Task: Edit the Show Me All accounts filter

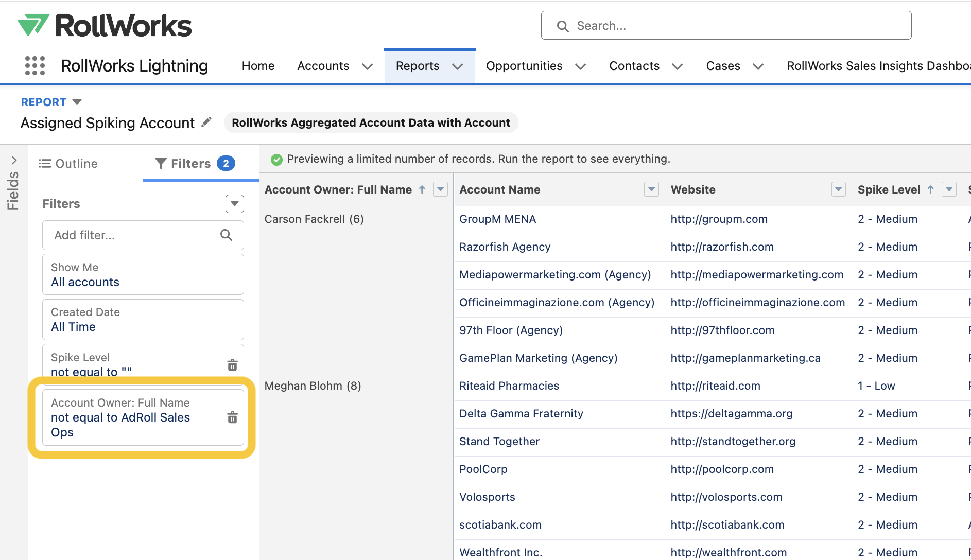Action: pyautogui.click(x=143, y=274)
